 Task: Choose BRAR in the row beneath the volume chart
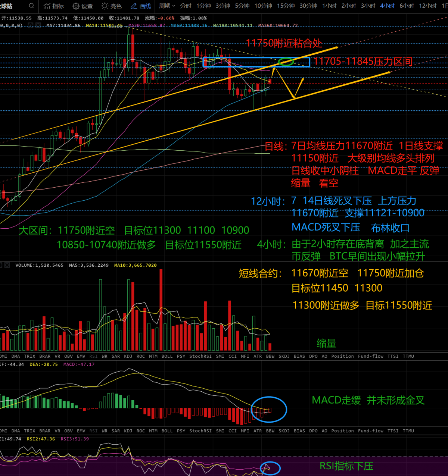(45, 356)
